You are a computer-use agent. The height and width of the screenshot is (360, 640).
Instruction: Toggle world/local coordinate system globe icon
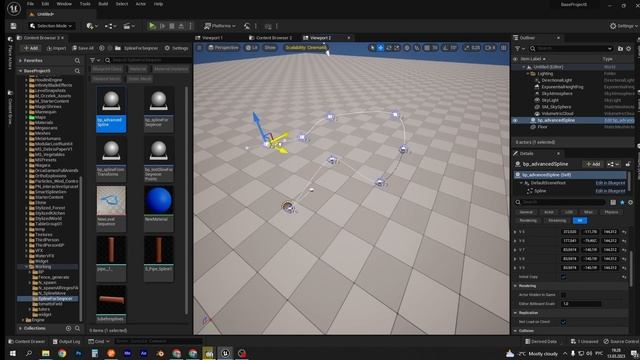[x=407, y=48]
